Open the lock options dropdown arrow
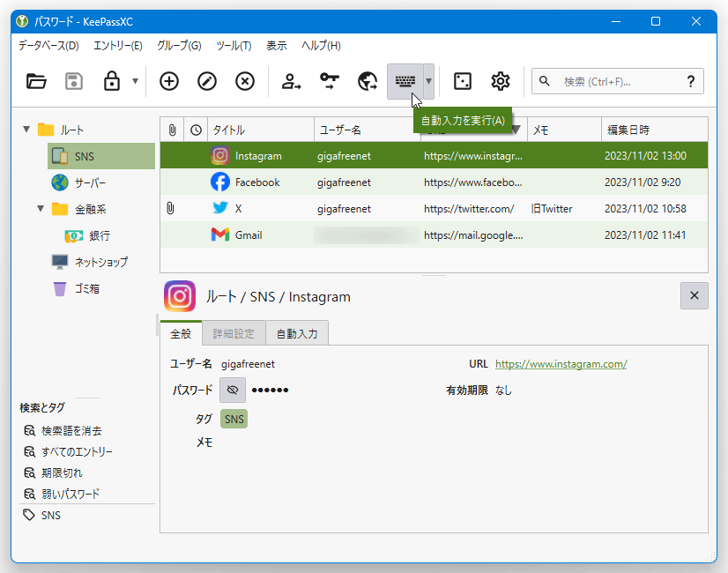The width and height of the screenshot is (728, 573). [x=135, y=81]
